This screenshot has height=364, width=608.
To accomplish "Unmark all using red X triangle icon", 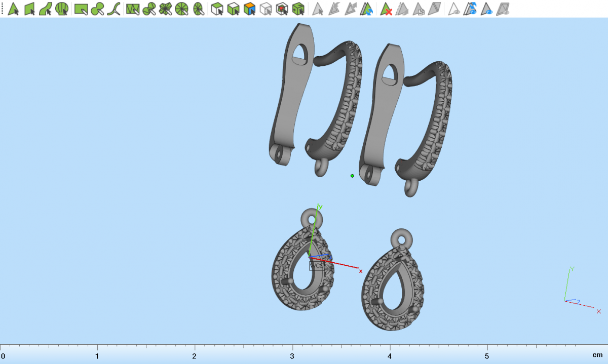I will tap(387, 9).
